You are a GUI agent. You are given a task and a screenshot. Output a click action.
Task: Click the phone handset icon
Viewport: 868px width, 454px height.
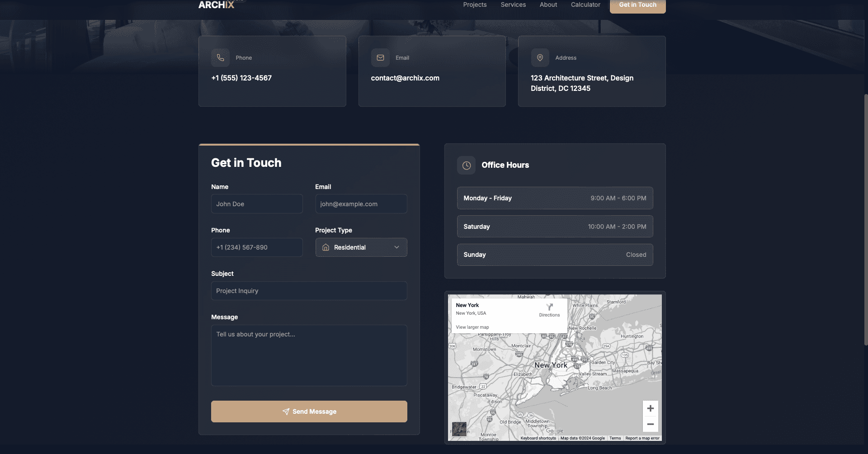pyautogui.click(x=220, y=58)
